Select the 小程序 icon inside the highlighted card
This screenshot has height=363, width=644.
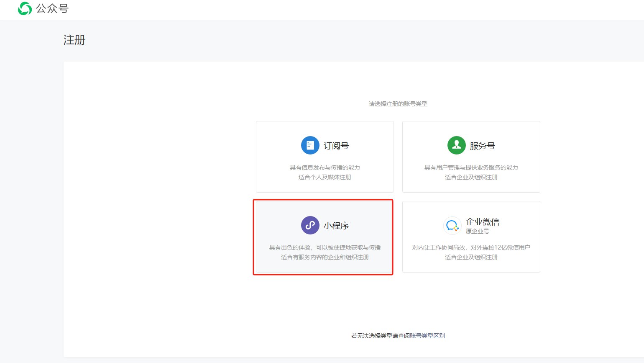click(x=310, y=225)
